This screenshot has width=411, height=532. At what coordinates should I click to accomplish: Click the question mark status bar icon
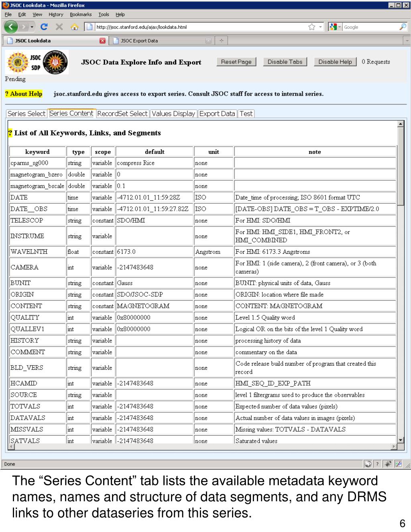pos(377,464)
